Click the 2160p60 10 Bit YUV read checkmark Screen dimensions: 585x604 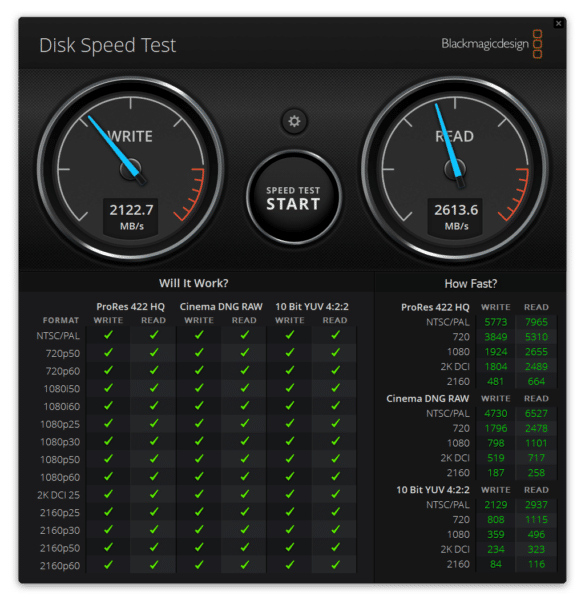click(x=335, y=565)
